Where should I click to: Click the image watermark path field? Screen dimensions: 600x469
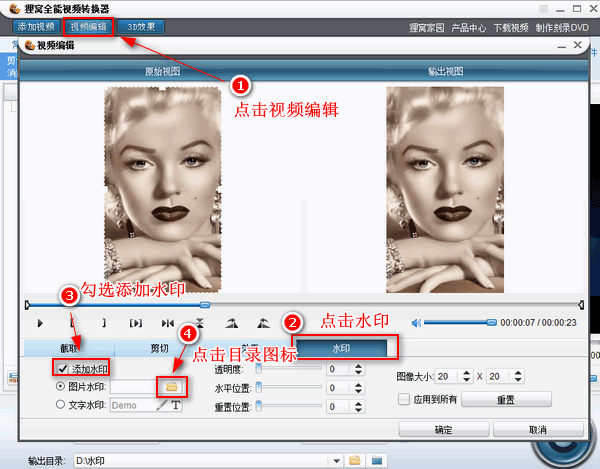point(133,387)
